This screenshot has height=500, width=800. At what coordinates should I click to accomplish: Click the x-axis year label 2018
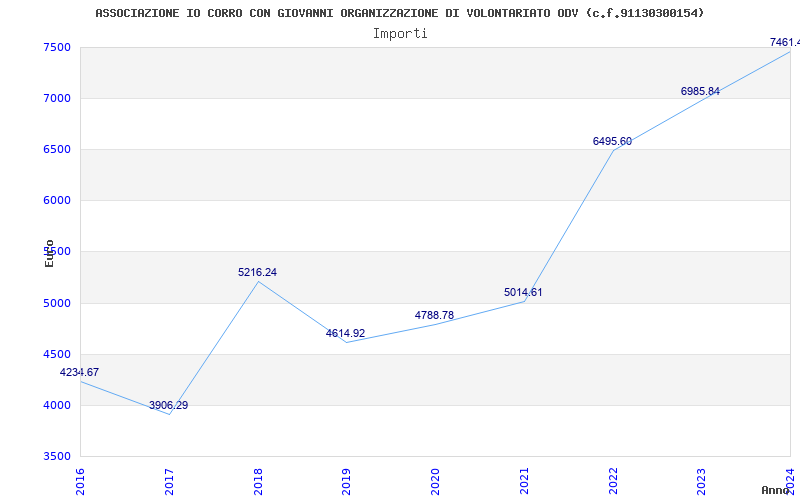pyautogui.click(x=258, y=481)
